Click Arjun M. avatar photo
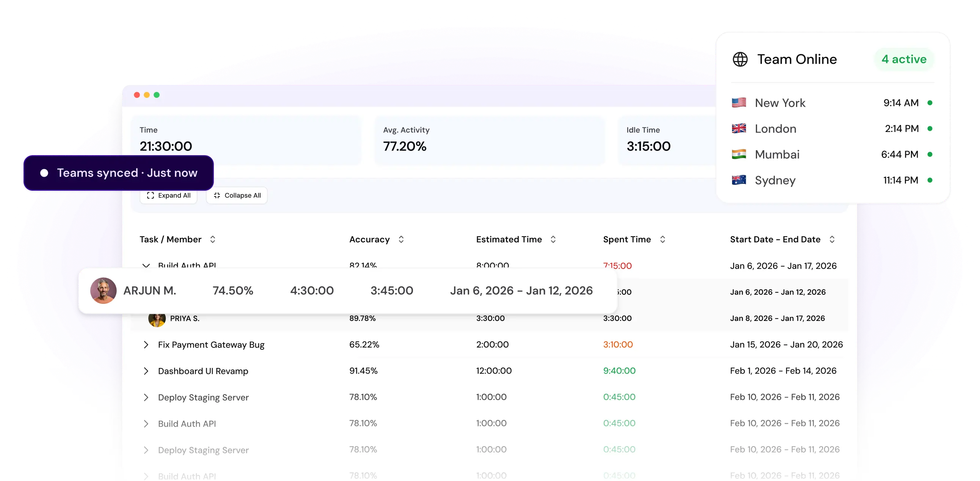This screenshot has height=481, width=980. pyautogui.click(x=103, y=291)
